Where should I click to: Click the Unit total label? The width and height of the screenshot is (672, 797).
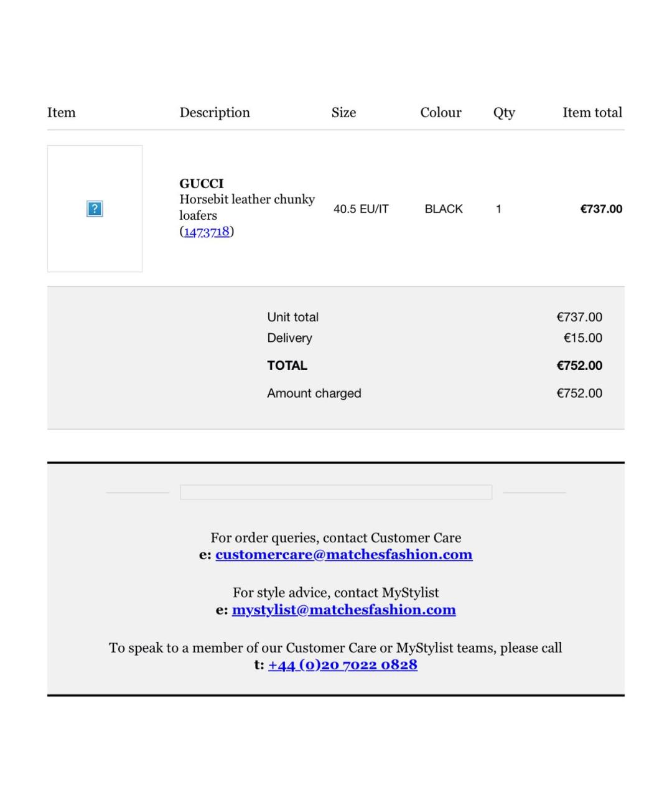(292, 317)
